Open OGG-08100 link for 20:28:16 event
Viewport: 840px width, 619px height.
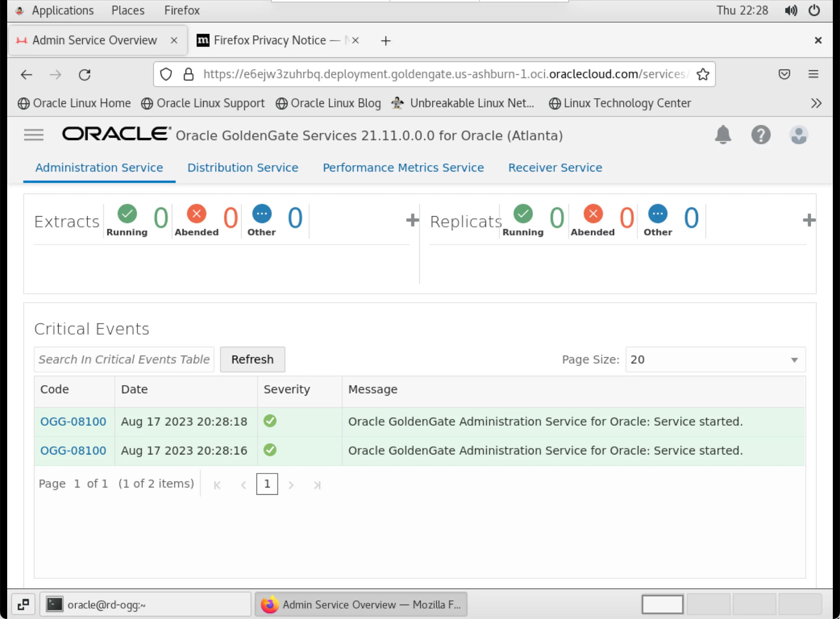coord(73,450)
